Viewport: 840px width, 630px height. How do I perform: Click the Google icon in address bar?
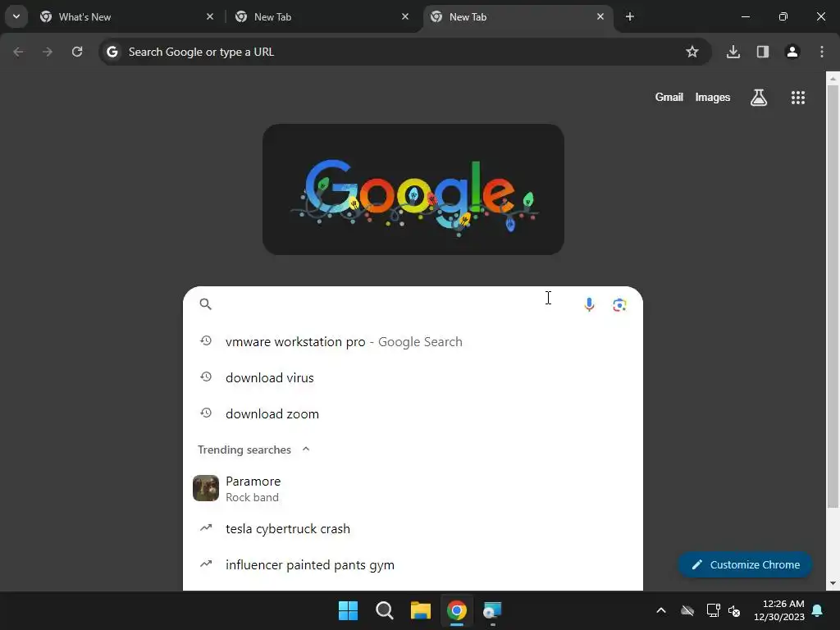(112, 52)
